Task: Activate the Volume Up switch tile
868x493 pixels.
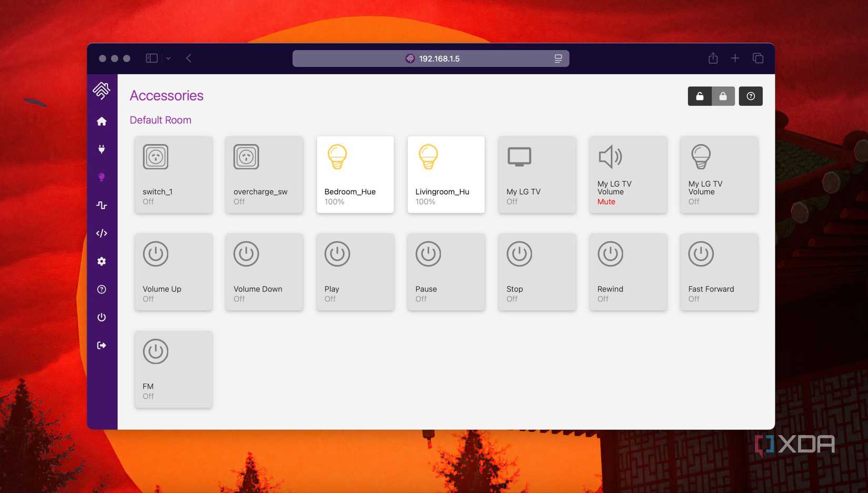Action: pos(174,272)
